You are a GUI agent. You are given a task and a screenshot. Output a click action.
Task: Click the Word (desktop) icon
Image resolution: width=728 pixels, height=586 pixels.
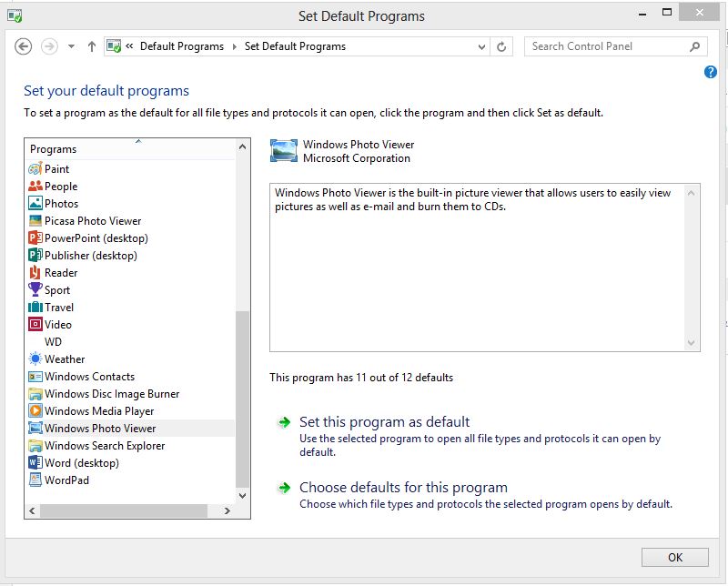[x=35, y=463]
